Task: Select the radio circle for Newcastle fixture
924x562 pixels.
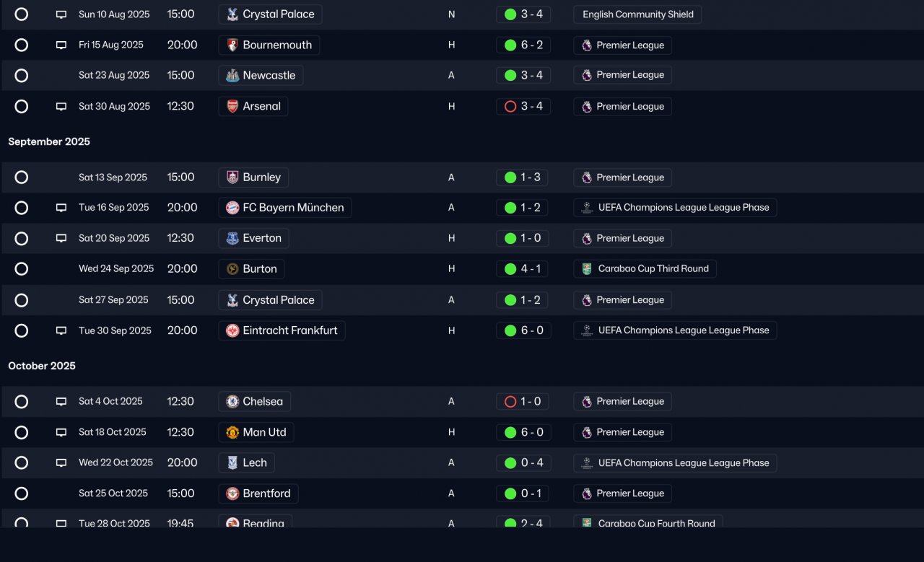Action: pyautogui.click(x=22, y=75)
